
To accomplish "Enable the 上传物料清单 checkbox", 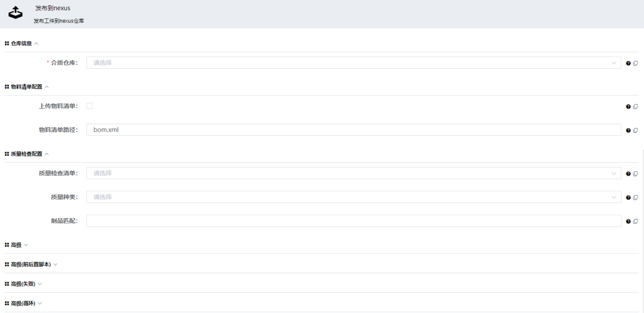I will (x=90, y=106).
